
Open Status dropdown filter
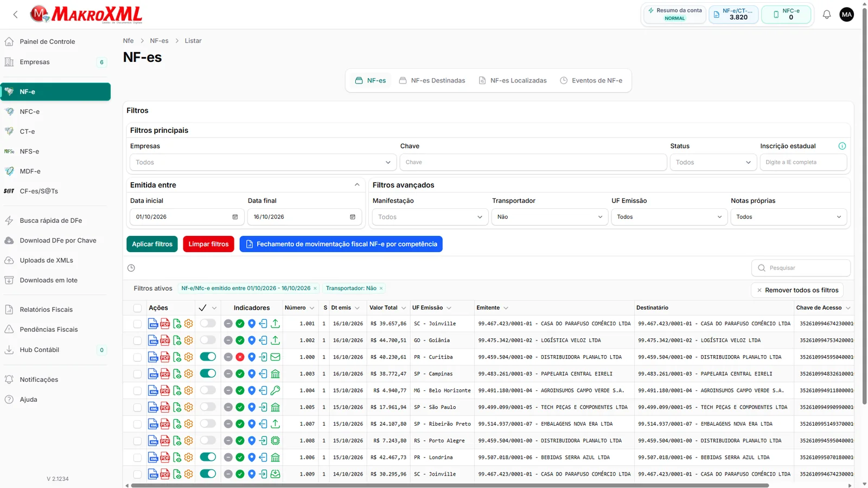point(713,162)
